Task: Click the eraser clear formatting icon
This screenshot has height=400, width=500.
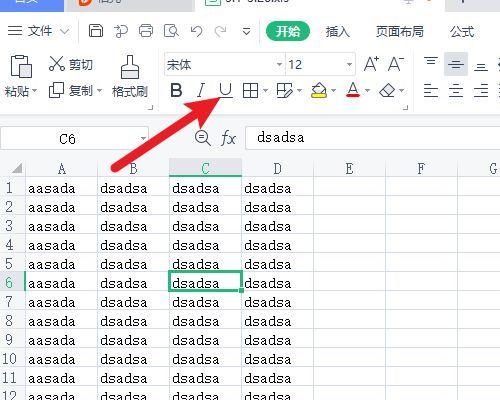Action: pyautogui.click(x=387, y=90)
